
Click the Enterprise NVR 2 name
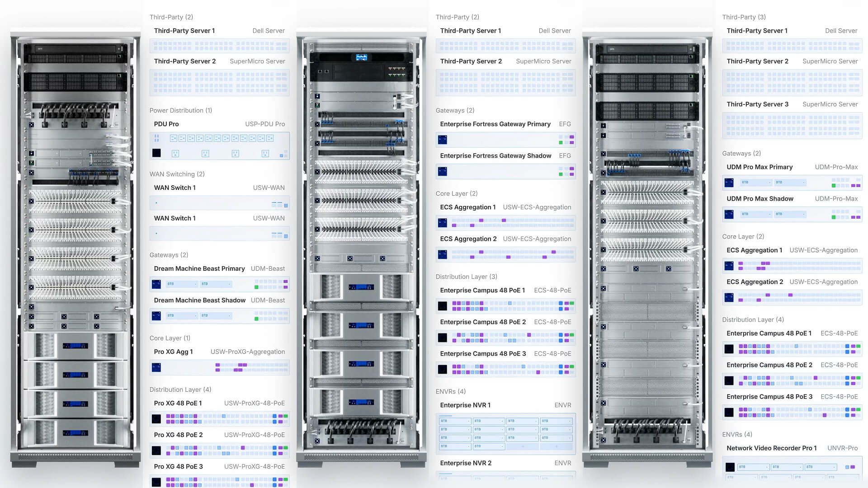coord(466,463)
